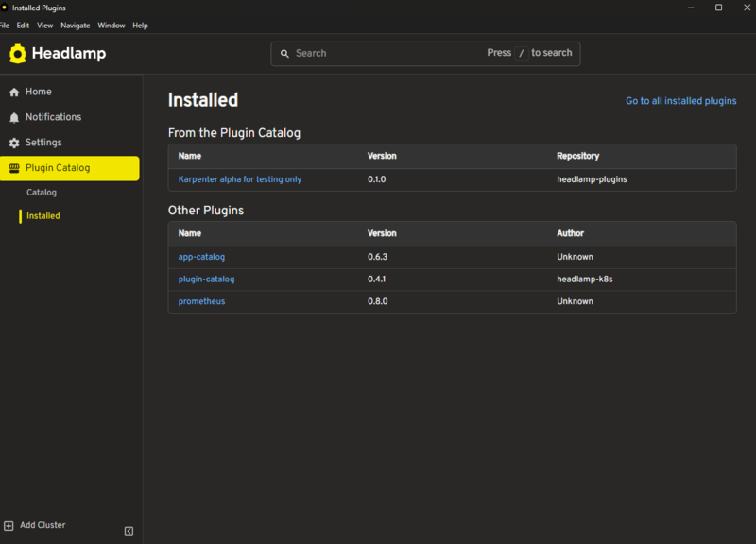Open the File menu

point(5,25)
